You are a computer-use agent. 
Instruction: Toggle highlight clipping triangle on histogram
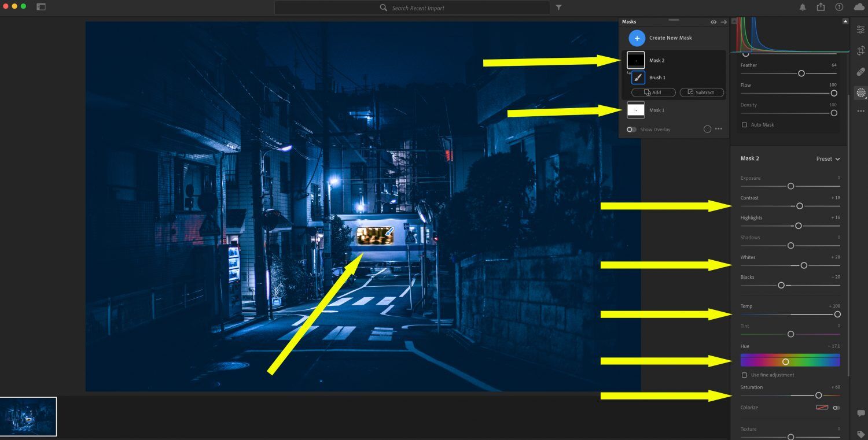845,21
